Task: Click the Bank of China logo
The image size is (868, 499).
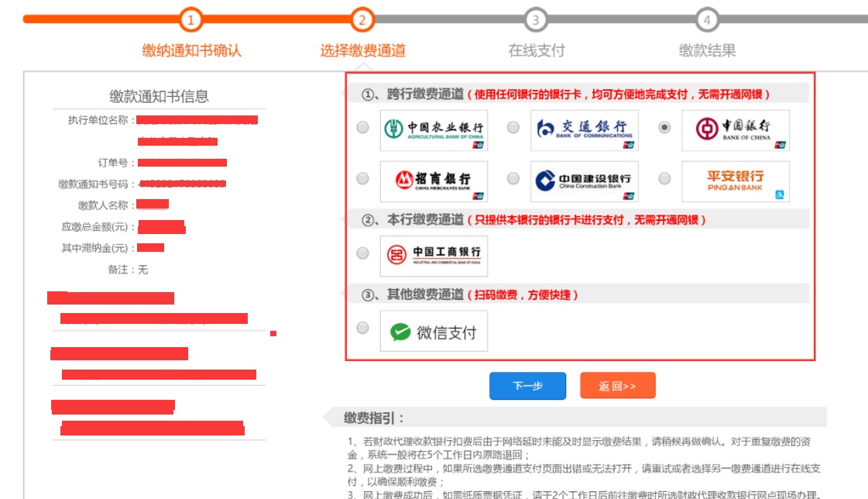Action: 736,130
